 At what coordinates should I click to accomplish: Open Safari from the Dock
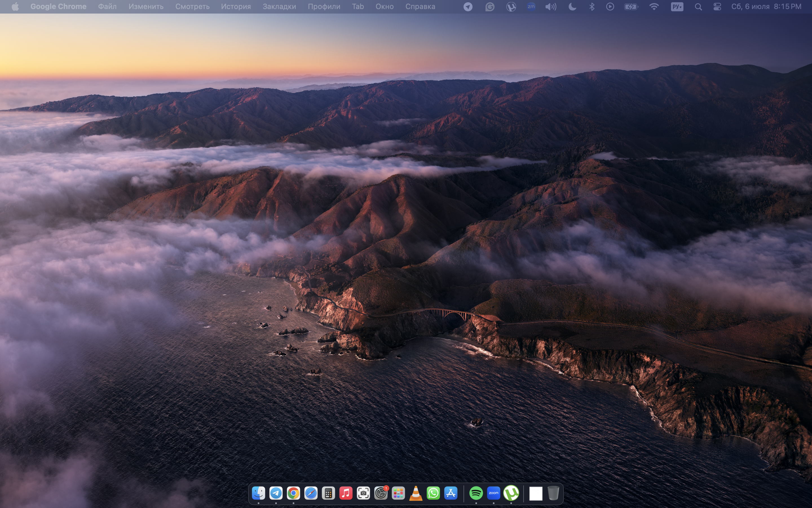pos(311,493)
